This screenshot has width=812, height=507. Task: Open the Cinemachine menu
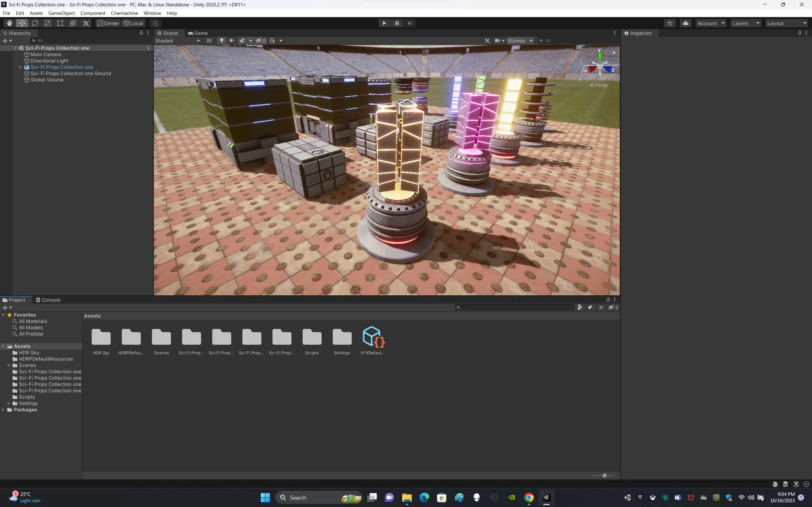pos(124,13)
